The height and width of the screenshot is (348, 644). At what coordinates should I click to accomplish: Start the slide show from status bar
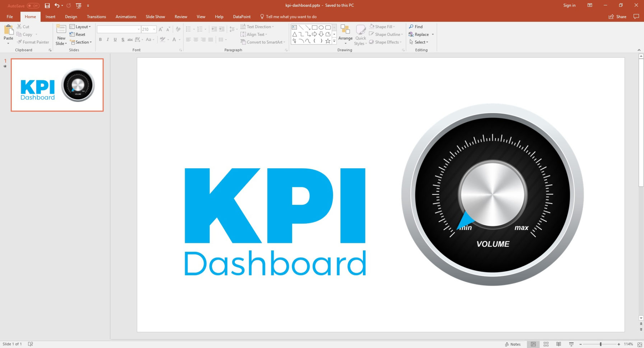point(570,344)
